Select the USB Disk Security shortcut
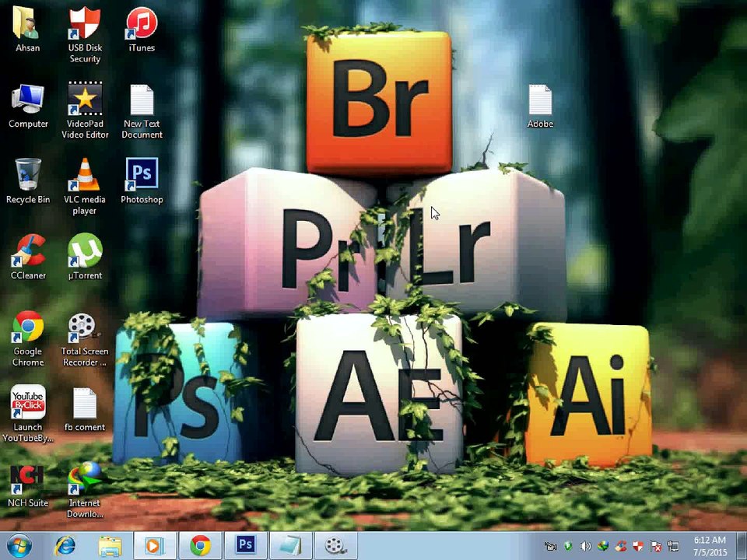This screenshot has width=747, height=560. (x=85, y=34)
